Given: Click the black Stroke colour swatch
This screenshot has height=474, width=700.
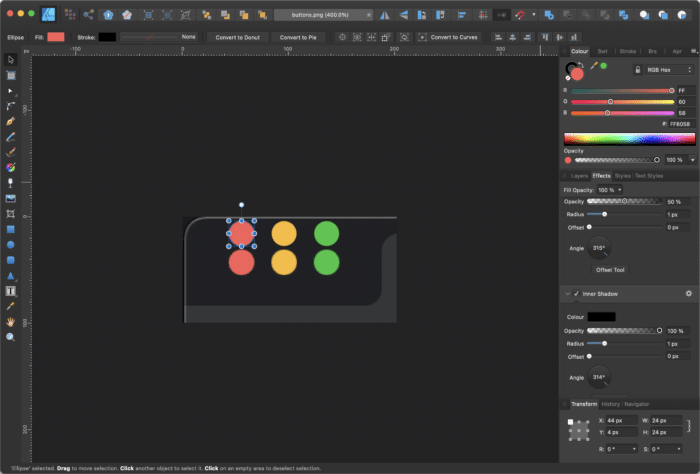Looking at the screenshot, I should point(107,37).
